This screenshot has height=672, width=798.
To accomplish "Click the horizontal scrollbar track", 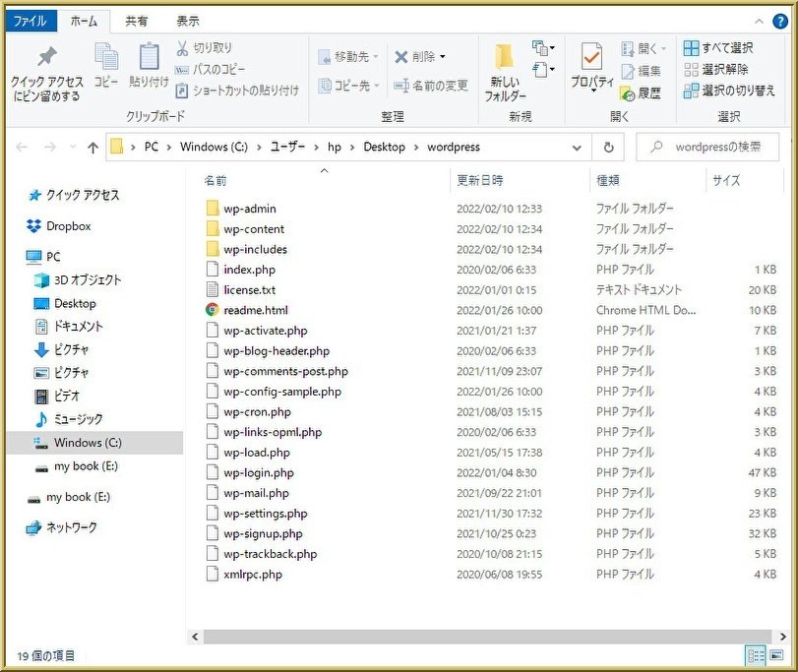I will point(487,637).
